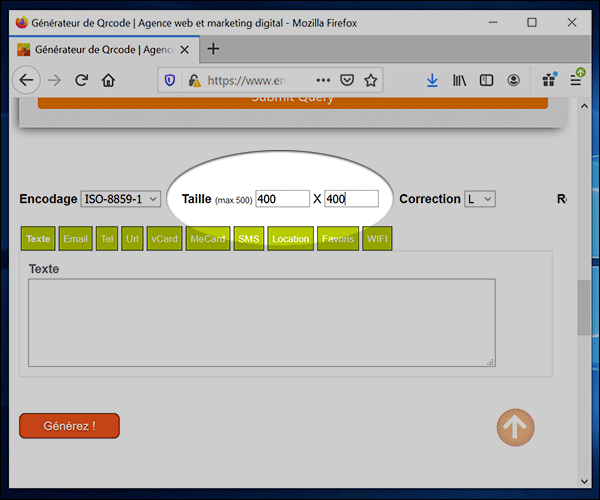This screenshot has height=500, width=600.
Task: Open page actions three-dot menu
Action: [x=323, y=80]
